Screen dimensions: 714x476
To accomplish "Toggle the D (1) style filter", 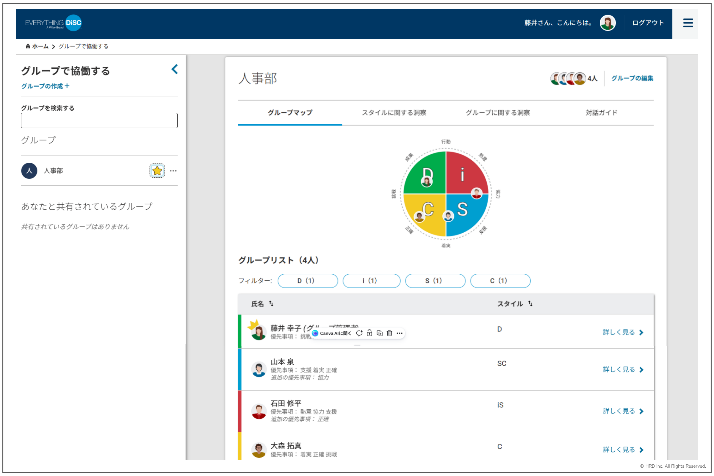I will 307,281.
